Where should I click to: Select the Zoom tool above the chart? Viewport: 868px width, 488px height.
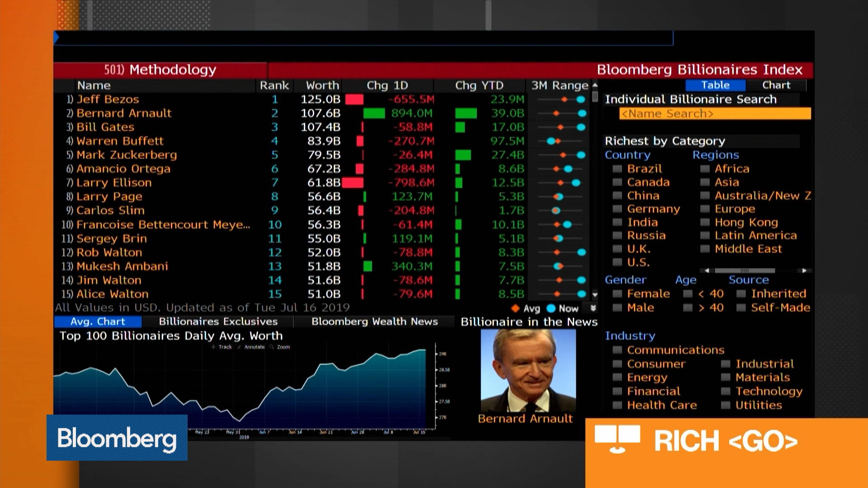point(280,347)
